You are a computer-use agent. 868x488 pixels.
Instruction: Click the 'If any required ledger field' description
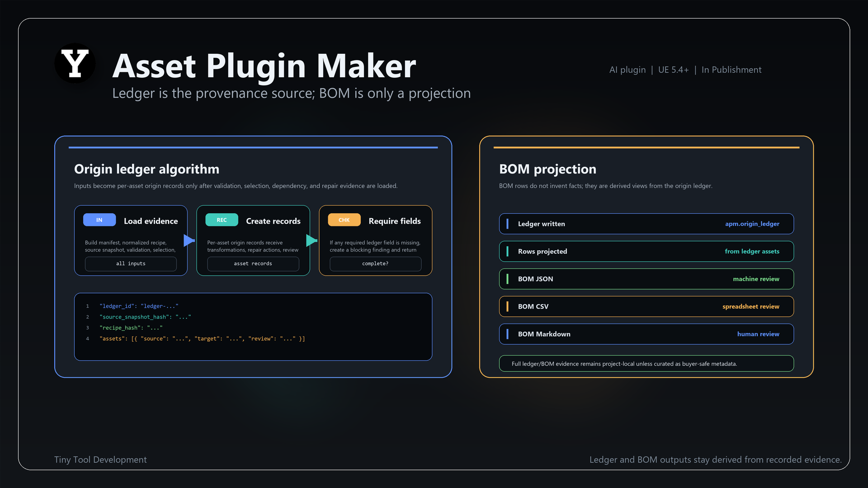(375, 246)
